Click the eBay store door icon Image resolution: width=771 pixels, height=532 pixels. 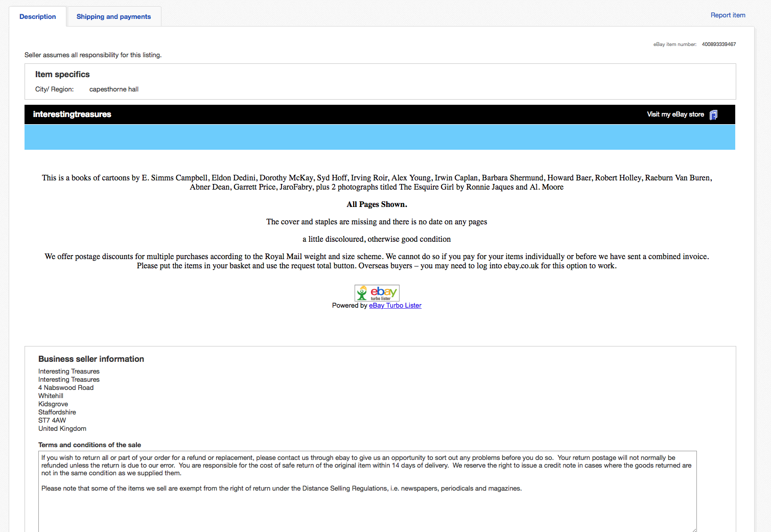pos(713,114)
